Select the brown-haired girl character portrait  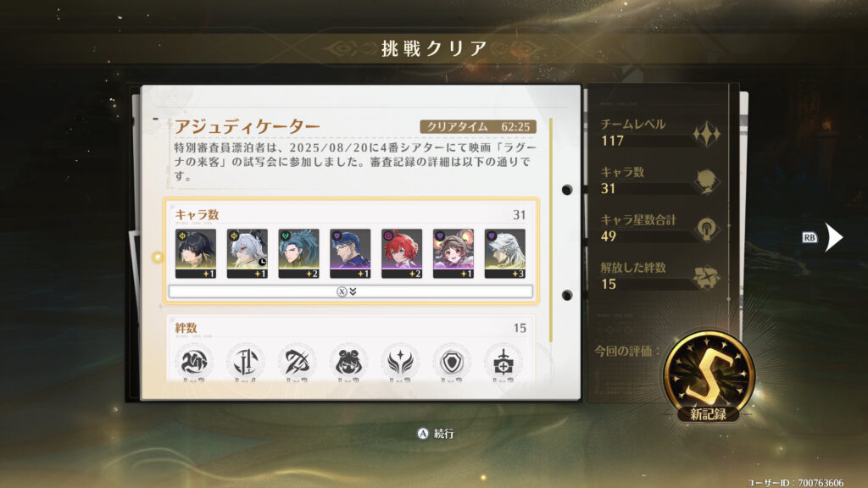click(453, 253)
